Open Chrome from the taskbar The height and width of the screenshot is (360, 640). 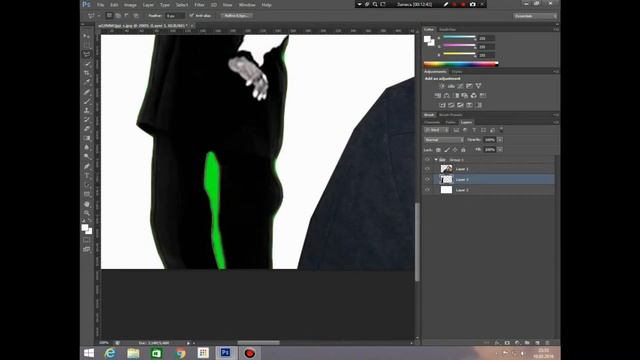(x=180, y=353)
